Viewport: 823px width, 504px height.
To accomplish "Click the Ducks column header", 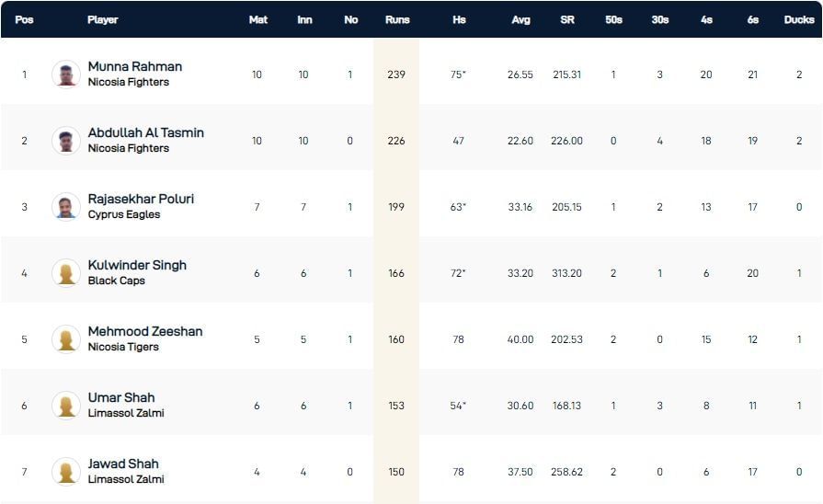I will coord(799,19).
